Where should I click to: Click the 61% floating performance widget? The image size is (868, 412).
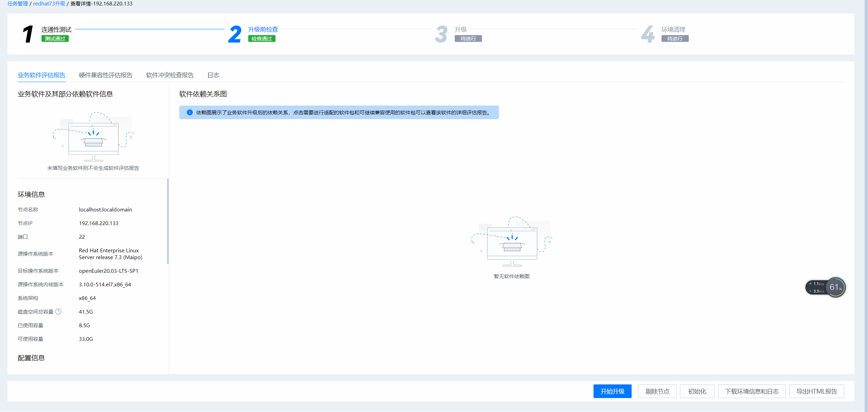[835, 287]
